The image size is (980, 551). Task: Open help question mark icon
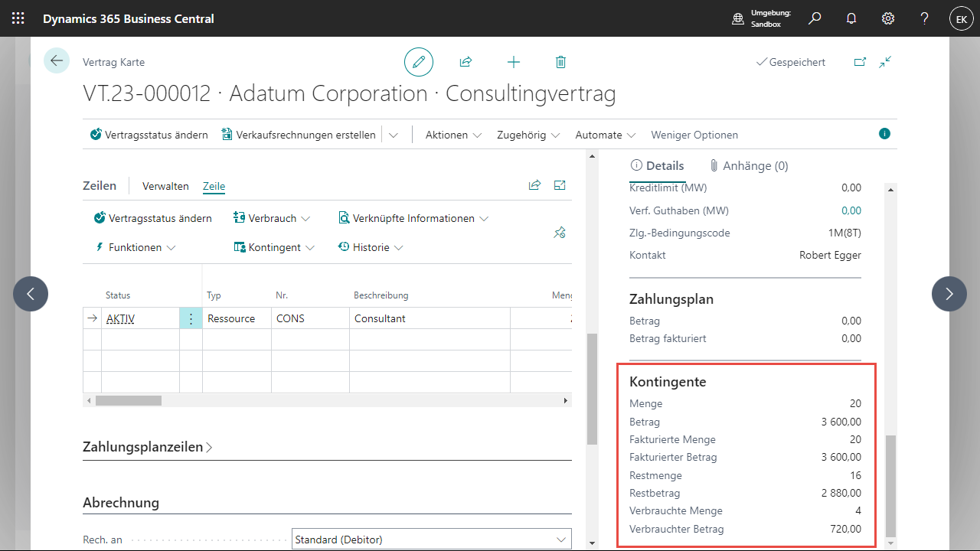coord(925,18)
